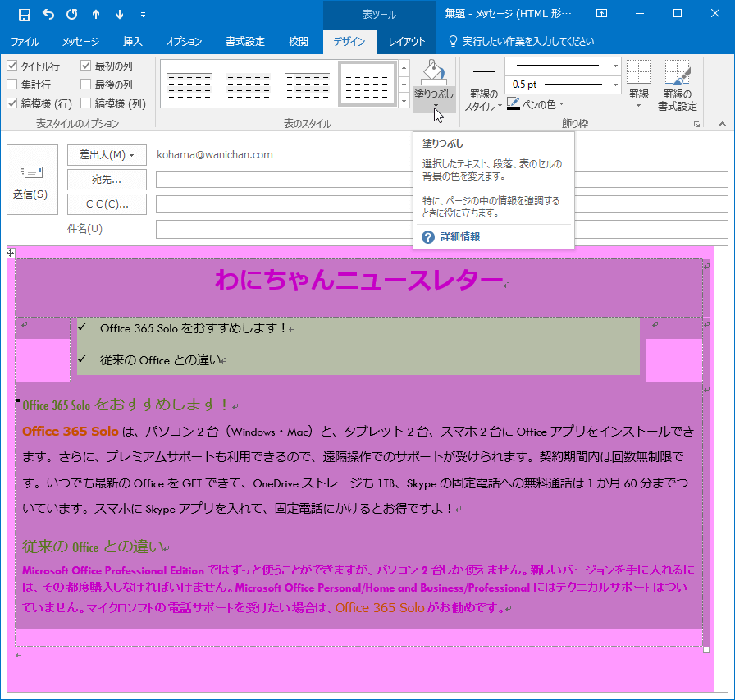Customize the Quick Access Toolbar
The height and width of the screenshot is (700, 735).
tap(143, 15)
